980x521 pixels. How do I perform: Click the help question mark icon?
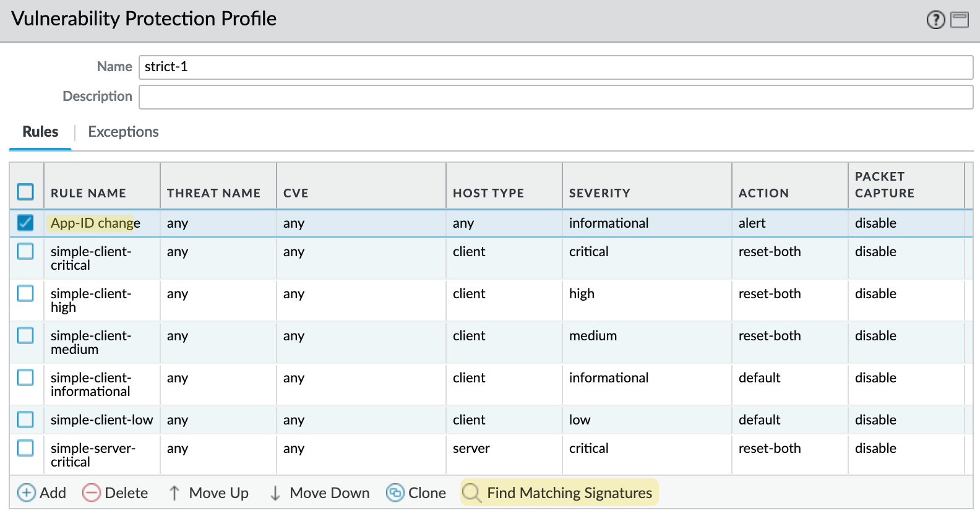click(x=935, y=20)
